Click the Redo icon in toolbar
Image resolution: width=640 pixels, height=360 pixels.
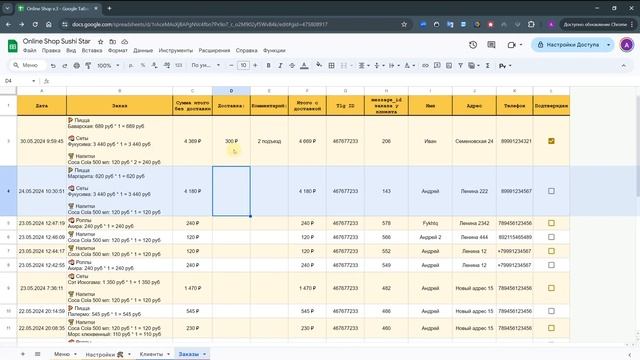[64, 65]
